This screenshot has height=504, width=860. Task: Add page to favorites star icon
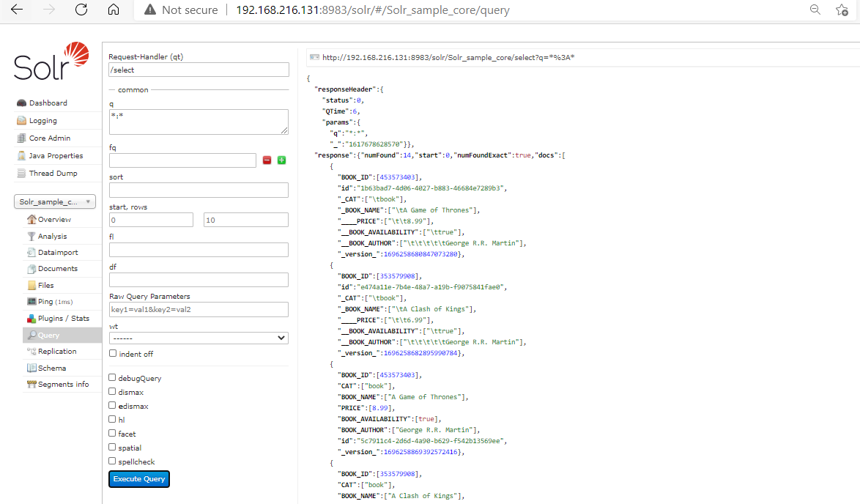[842, 10]
